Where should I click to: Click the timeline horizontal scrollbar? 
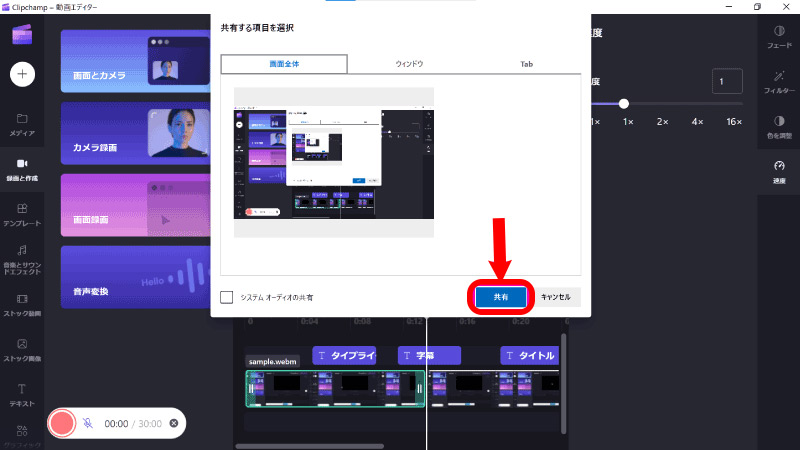point(309,446)
